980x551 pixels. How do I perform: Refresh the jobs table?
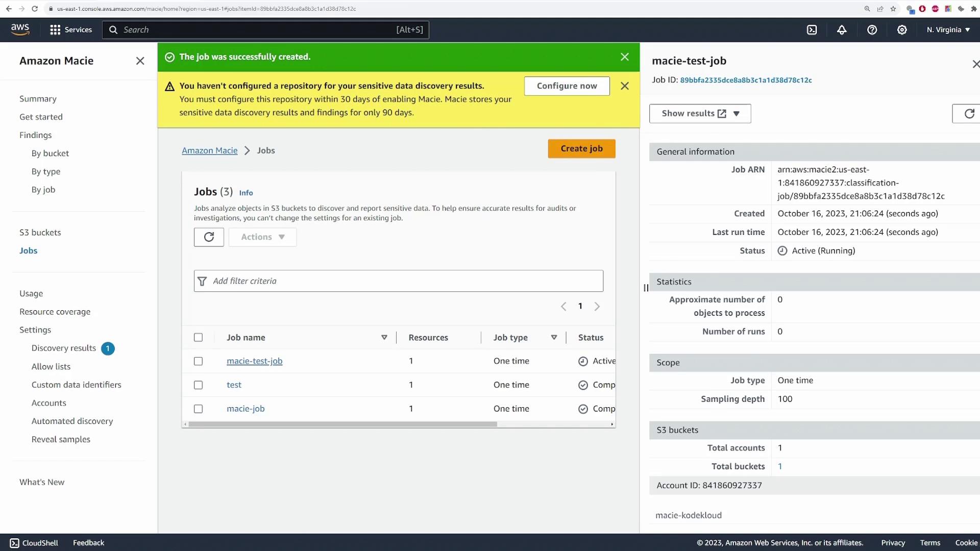click(209, 237)
